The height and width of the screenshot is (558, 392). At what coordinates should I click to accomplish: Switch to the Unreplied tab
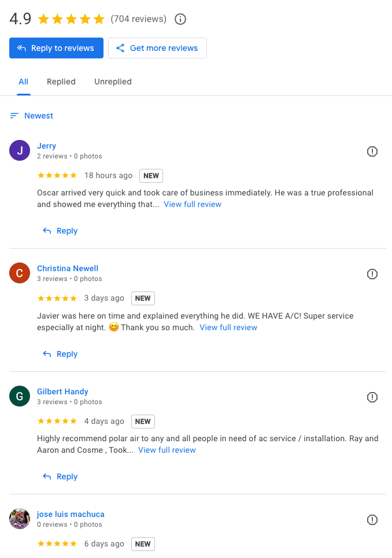(113, 82)
